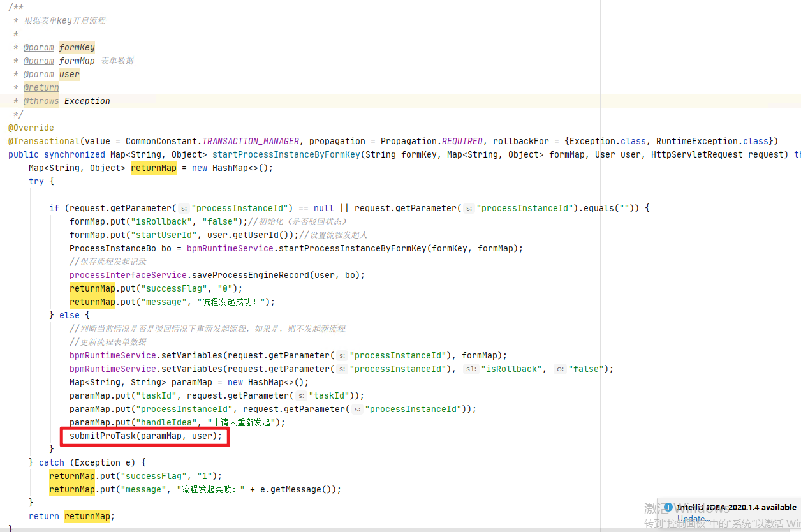Click the @Override annotation
This screenshot has width=801, height=532.
31,128
